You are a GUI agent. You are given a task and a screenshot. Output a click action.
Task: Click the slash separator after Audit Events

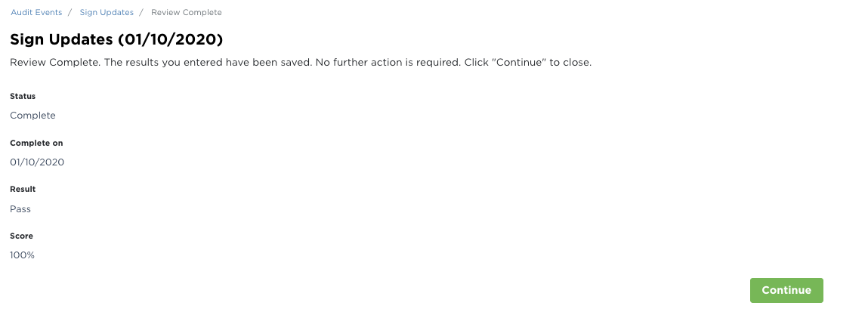coord(70,13)
